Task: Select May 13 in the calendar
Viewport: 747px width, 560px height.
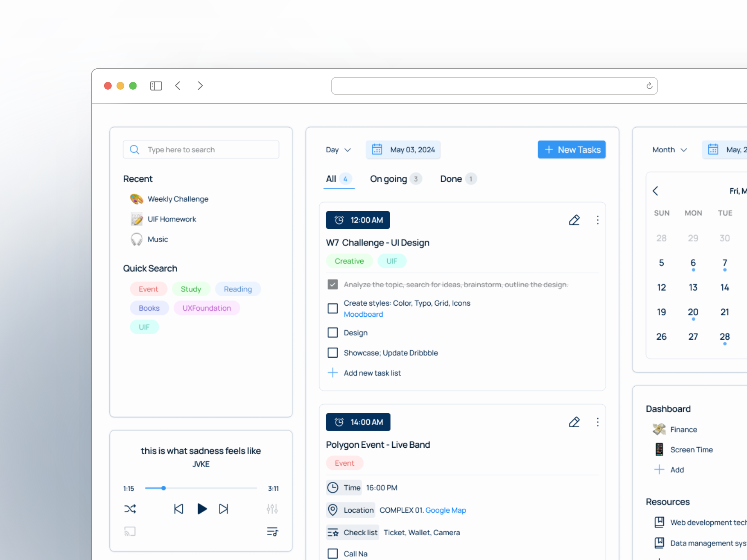Action: 693,287
